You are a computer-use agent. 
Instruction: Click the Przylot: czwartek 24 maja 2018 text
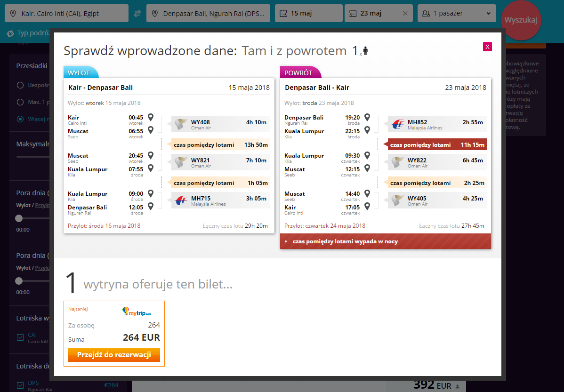click(325, 226)
